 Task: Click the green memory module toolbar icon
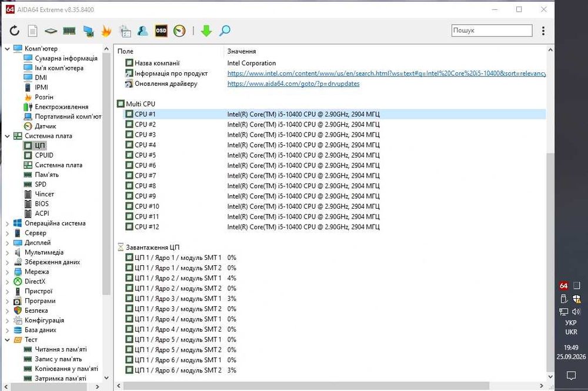click(x=69, y=31)
